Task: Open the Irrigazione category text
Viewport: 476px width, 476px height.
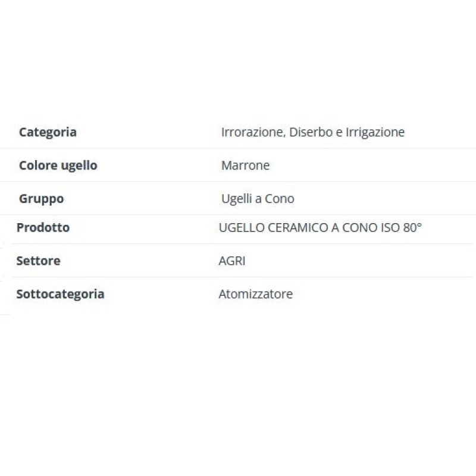Action: pos(375,132)
